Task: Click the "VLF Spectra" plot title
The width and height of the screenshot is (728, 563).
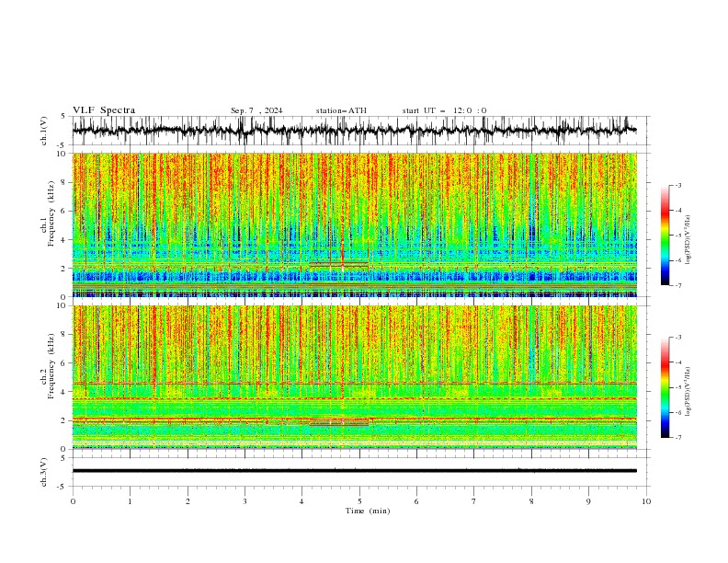Action: pos(104,110)
